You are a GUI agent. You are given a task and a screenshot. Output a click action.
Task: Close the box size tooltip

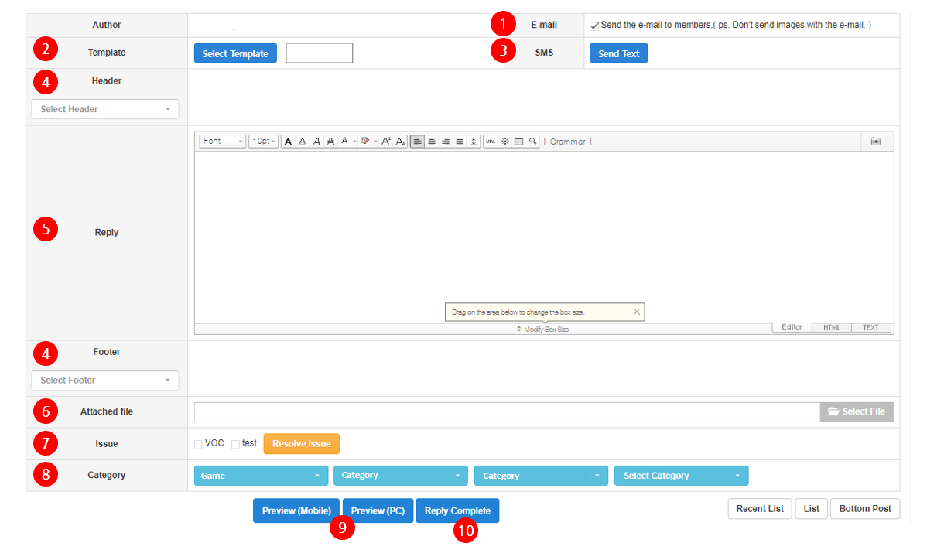pos(636,312)
